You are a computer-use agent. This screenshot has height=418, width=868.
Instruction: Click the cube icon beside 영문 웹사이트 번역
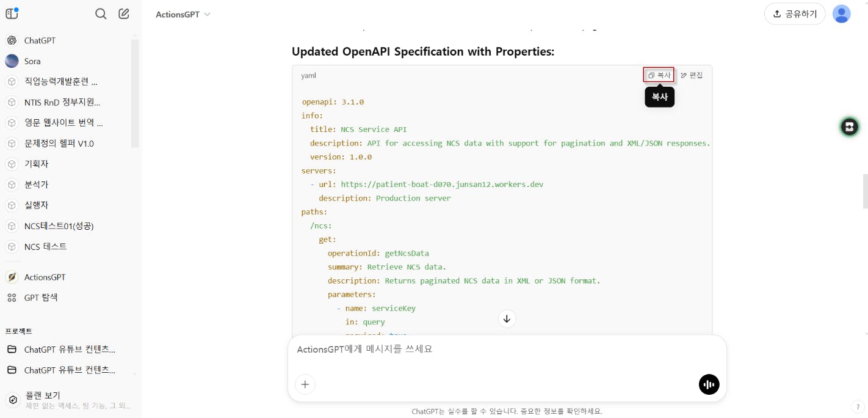click(12, 123)
